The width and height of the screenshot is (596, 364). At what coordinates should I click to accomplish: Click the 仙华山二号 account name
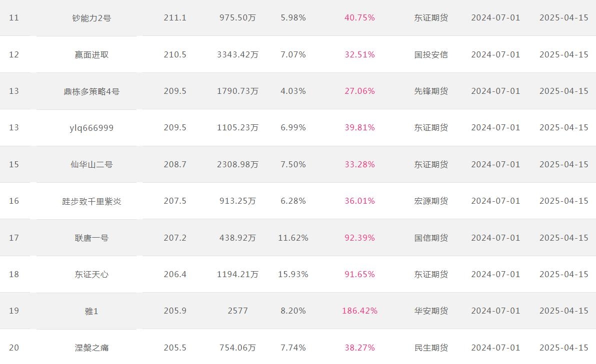point(91,164)
